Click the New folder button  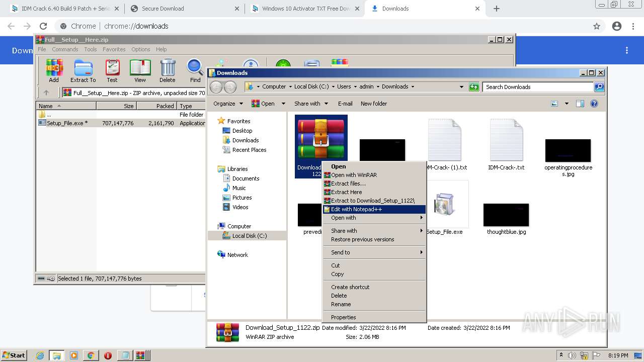coord(374,104)
